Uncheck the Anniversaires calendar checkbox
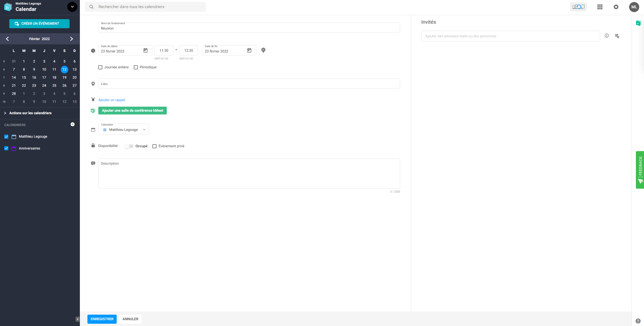 point(6,149)
